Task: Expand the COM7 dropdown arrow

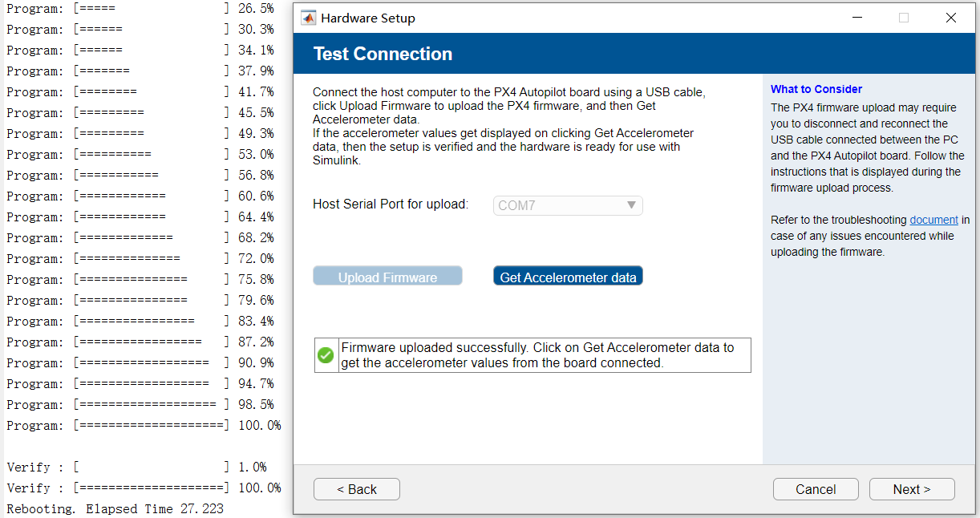Action: point(632,205)
